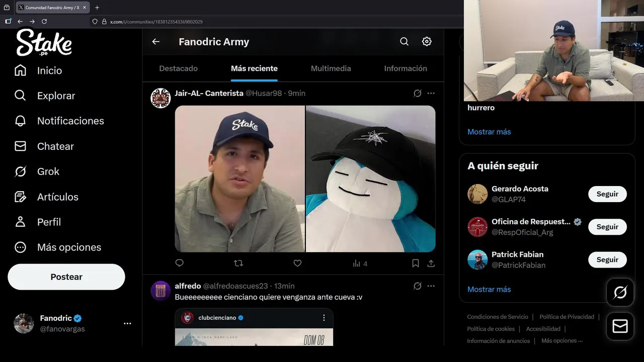This screenshot has width=644, height=362.
Task: Open Política de cookies link
Action: pyautogui.click(x=491, y=329)
